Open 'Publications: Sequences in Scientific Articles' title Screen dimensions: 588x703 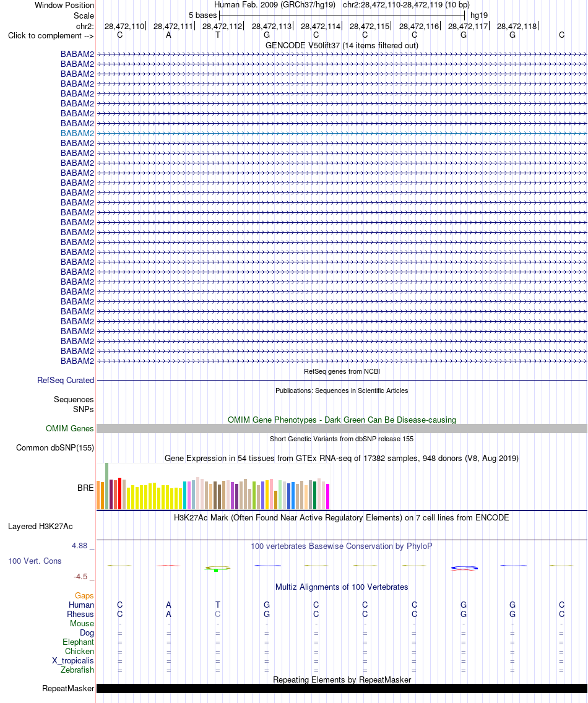click(342, 390)
